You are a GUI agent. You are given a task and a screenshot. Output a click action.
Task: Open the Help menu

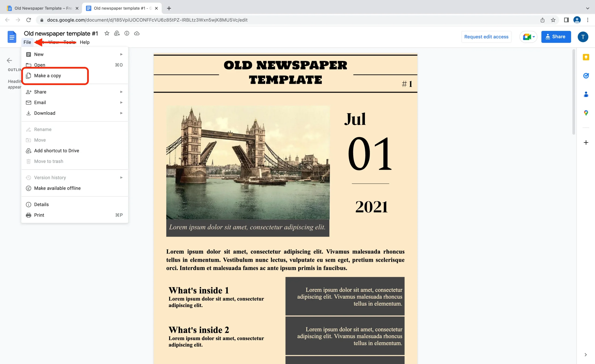click(84, 42)
